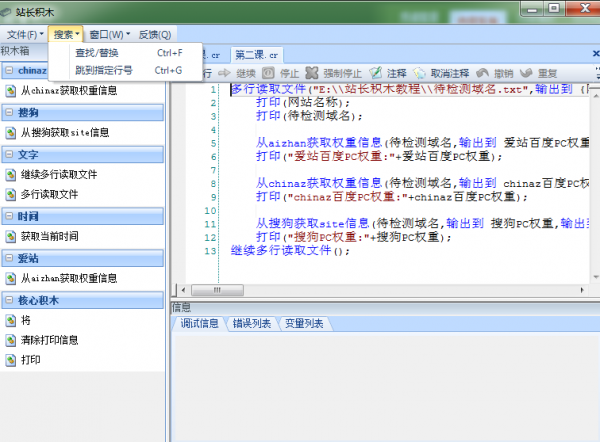Select 从搜狗获取site信息 block
Viewport: 600px width, 442px height.
coord(65,132)
